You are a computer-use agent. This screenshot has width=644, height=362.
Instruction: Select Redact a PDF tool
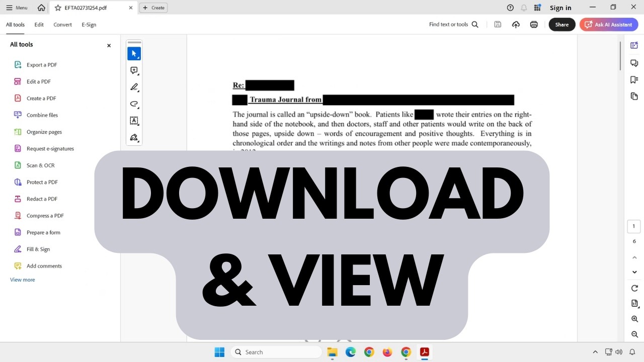coord(35,199)
